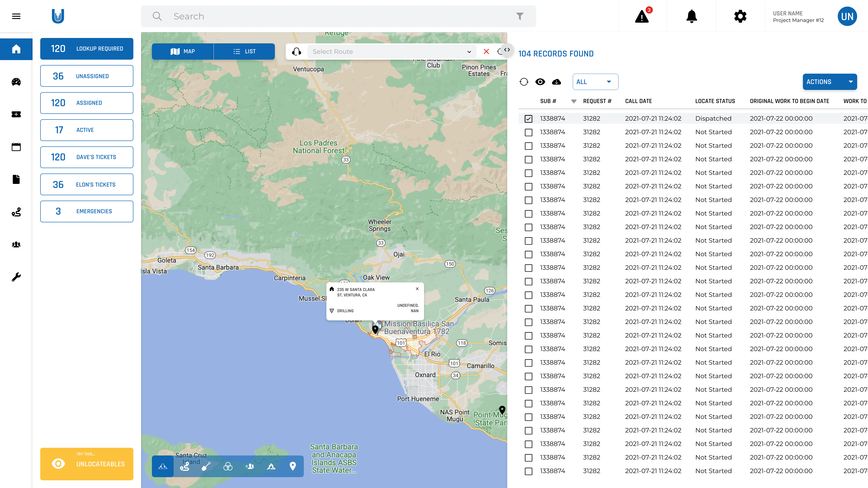Open the ACTIONS dropdown

pyautogui.click(x=830, y=82)
